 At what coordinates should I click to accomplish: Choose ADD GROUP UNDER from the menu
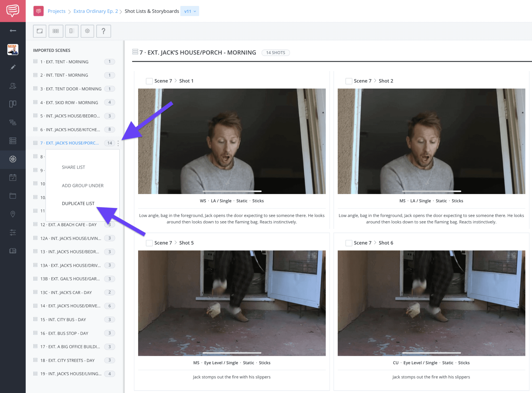tap(83, 185)
